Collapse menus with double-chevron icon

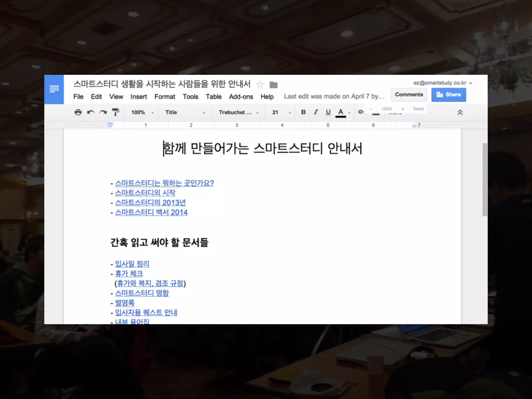click(460, 112)
